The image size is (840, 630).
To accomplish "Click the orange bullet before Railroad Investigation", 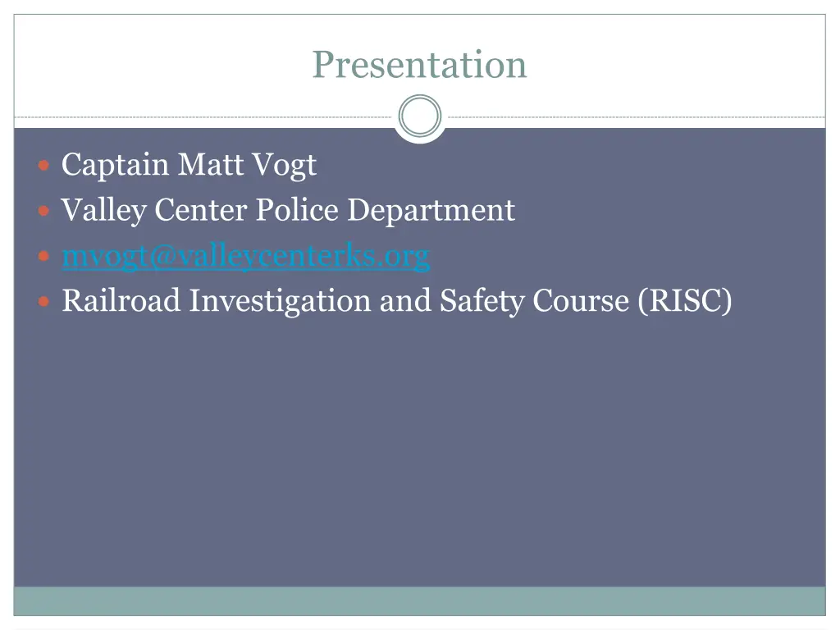I will [x=44, y=302].
